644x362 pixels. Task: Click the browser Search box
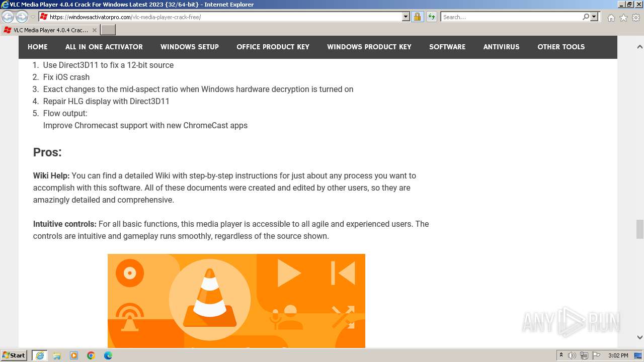511,17
